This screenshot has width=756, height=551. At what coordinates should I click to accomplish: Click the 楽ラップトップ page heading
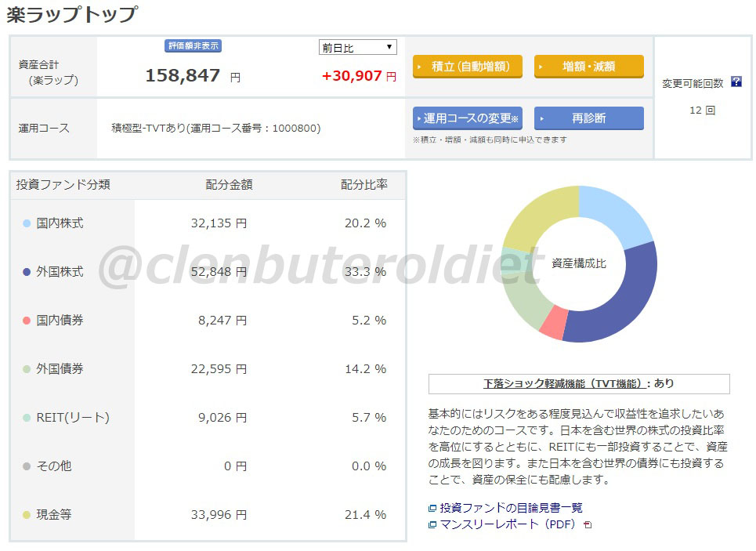(72, 13)
